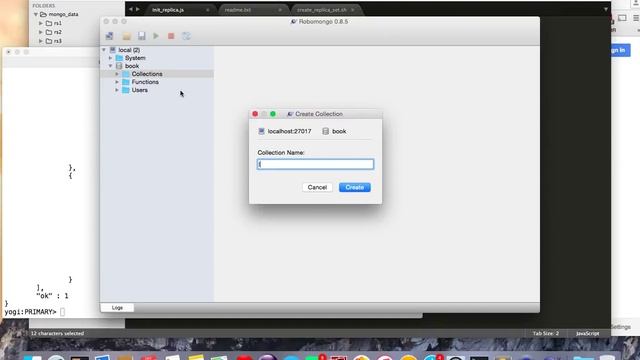Expand the Collections node arrow
The width and height of the screenshot is (640, 360).
(117, 74)
